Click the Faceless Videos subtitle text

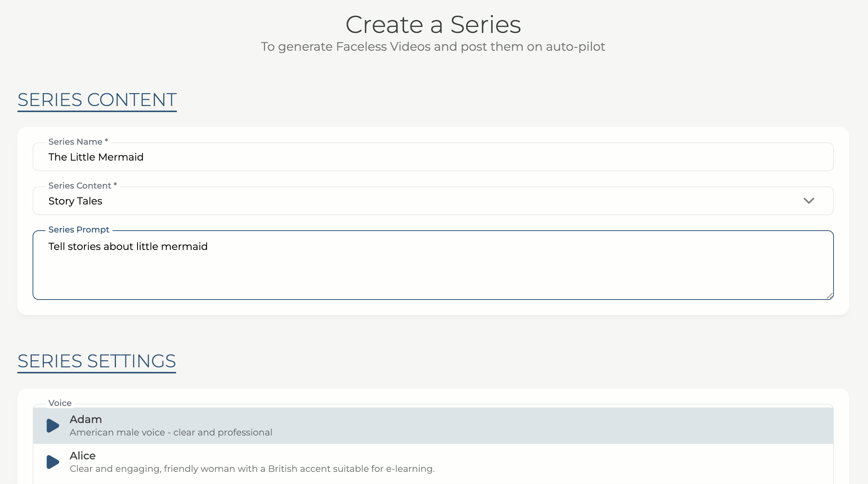(x=432, y=47)
